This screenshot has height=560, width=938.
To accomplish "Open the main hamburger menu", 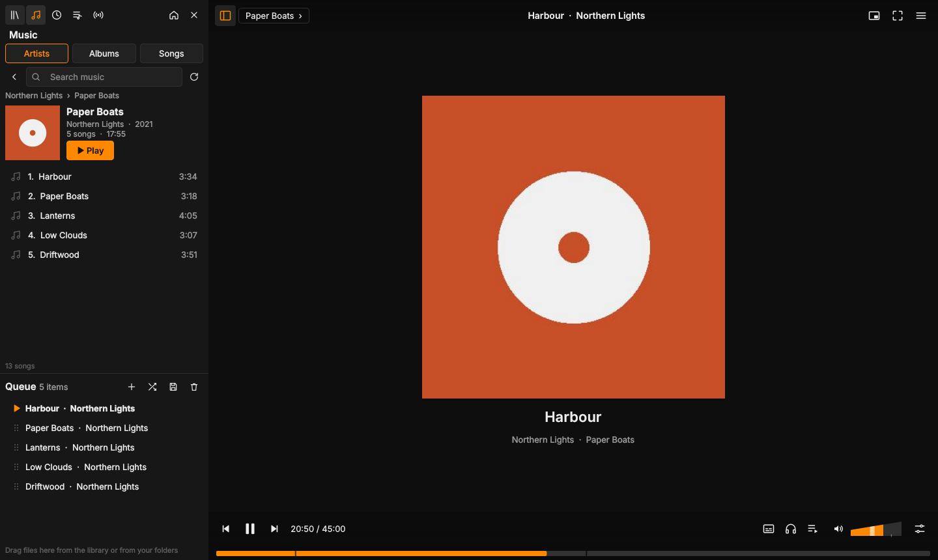I will [x=921, y=16].
